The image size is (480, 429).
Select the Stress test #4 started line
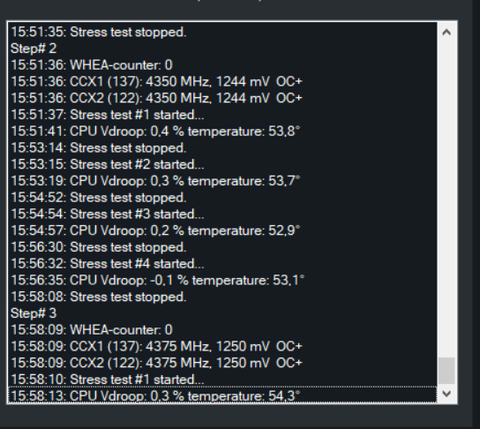coord(222,264)
